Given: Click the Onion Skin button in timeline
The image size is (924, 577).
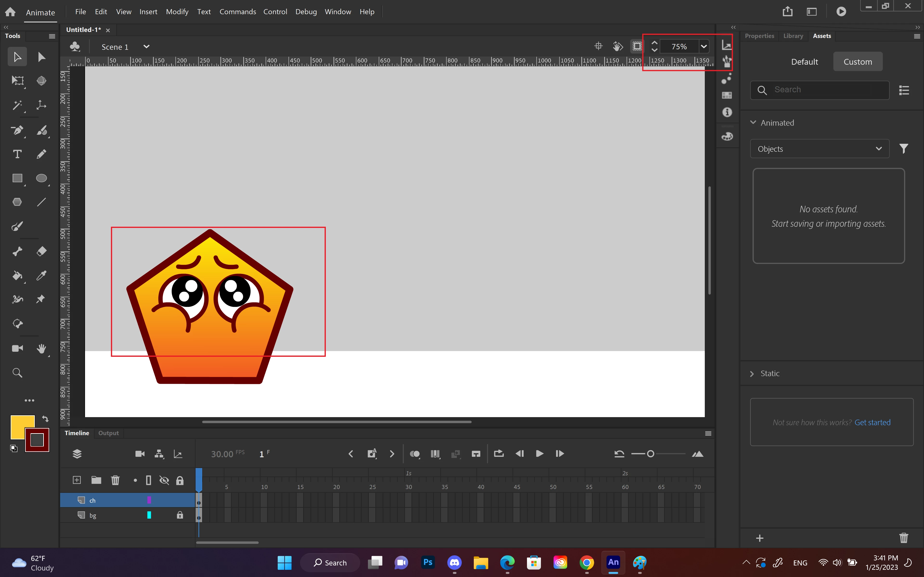Looking at the screenshot, I should (415, 454).
